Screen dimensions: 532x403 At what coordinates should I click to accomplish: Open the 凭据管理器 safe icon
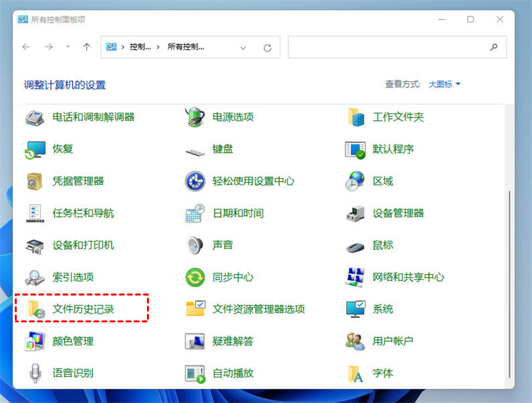click(x=35, y=181)
